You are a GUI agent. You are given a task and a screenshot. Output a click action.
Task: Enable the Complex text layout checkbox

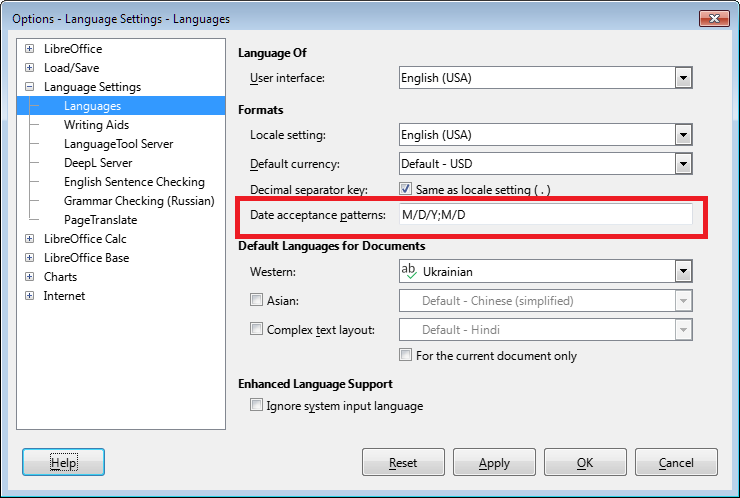click(256, 329)
